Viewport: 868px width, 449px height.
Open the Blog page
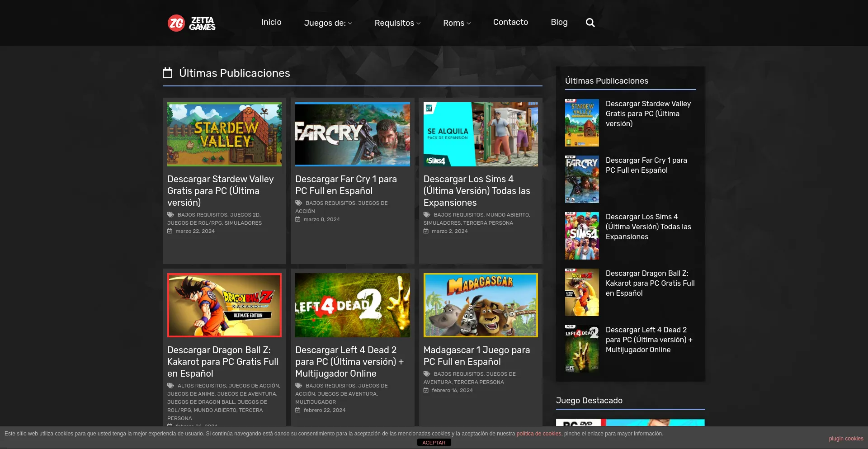click(x=559, y=22)
